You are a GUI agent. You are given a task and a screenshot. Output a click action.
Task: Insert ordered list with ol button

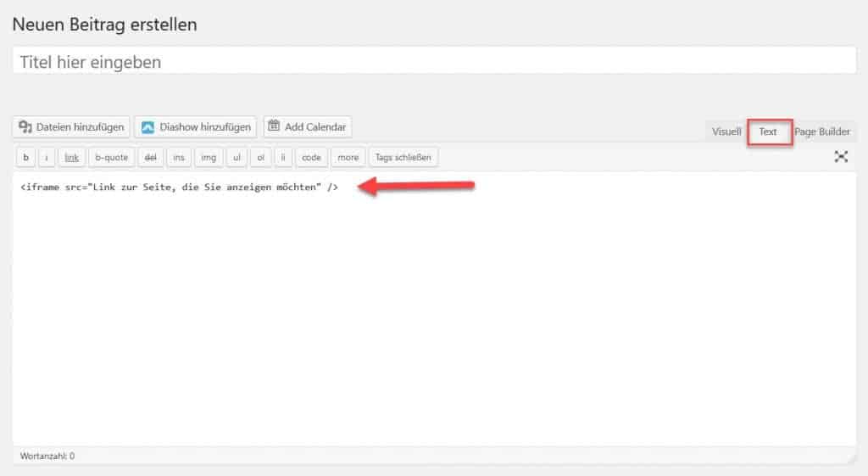[x=261, y=157]
